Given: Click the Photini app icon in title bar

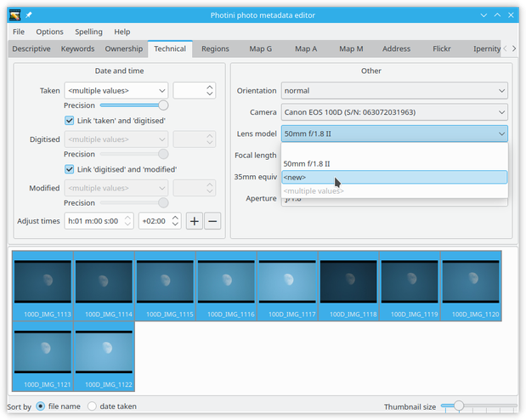Looking at the screenshot, I should point(14,15).
